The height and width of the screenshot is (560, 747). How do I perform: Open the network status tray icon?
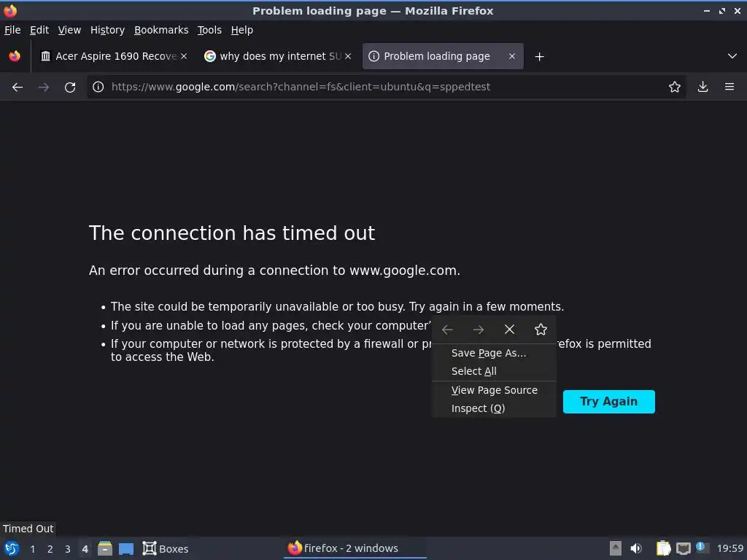[684, 548]
